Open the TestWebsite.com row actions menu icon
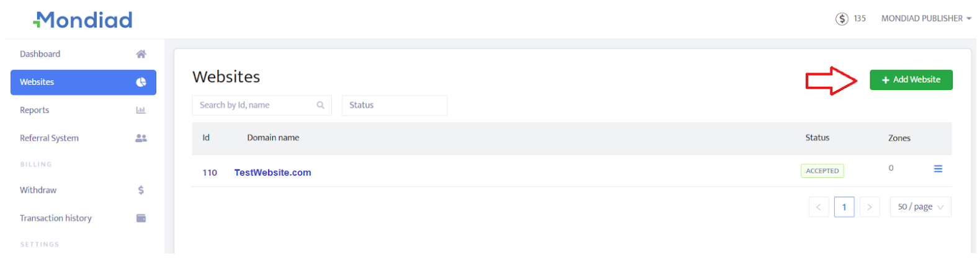This screenshot has width=980, height=261. [x=938, y=169]
